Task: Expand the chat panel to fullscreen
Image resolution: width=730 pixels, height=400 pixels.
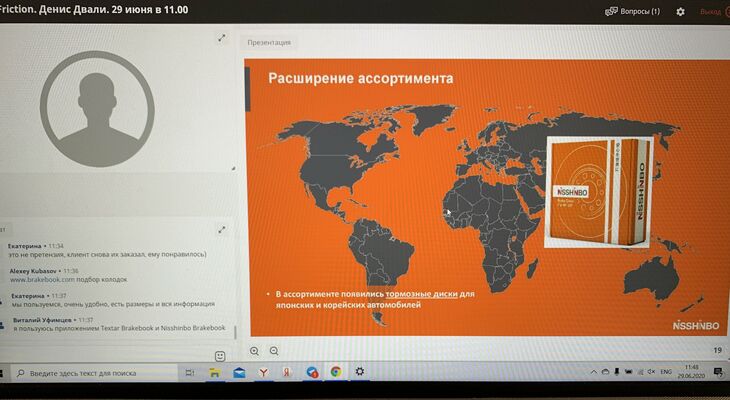Action: point(222,230)
